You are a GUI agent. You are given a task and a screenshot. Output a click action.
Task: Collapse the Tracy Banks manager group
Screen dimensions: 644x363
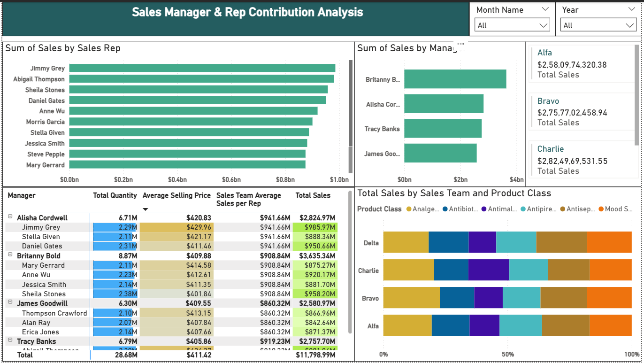click(x=10, y=341)
